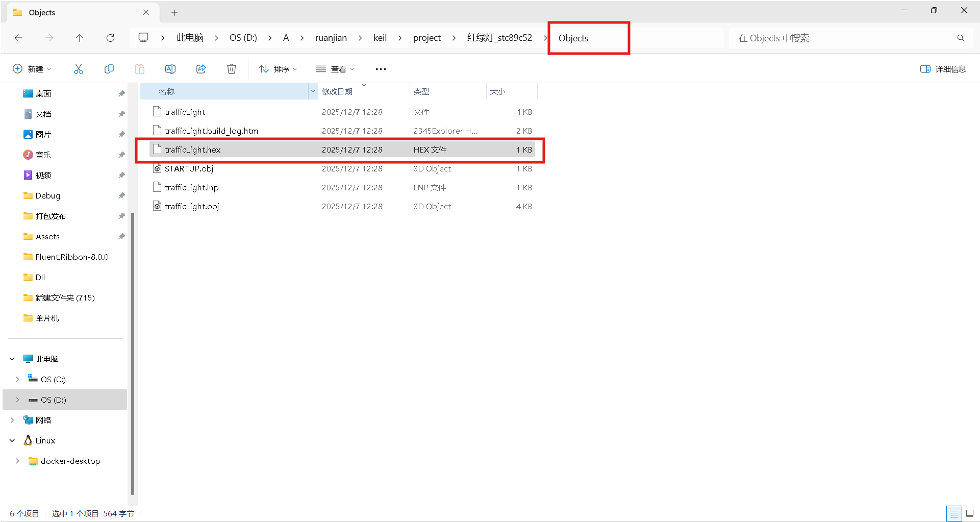Navigate to OS (D:) in breadcrumb
The width and height of the screenshot is (980, 522).
tap(243, 38)
